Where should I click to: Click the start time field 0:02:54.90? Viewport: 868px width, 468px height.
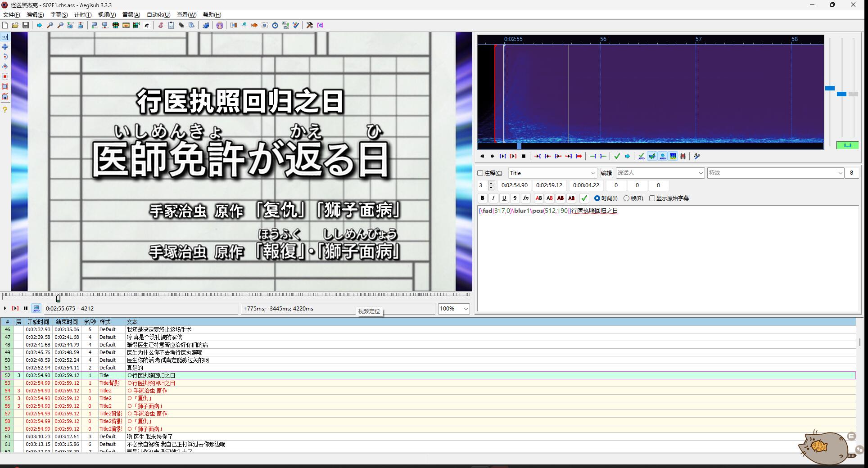coord(515,185)
